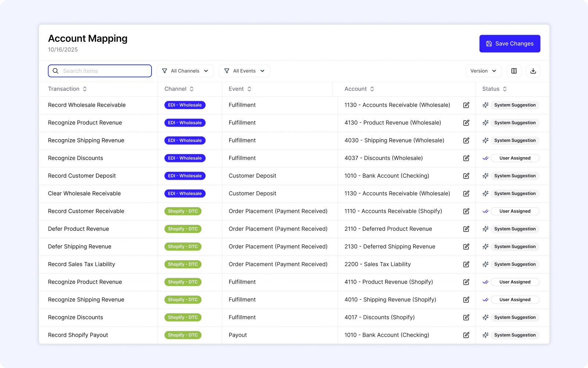Screen dimensions: 588x368
Task: Edit account for Record Sales Tax Liability
Action: 466,264
